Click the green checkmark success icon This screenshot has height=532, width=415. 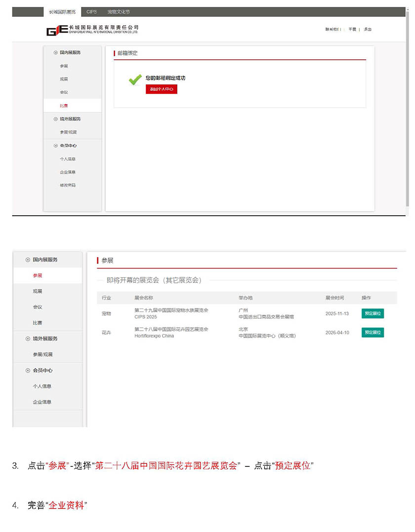(135, 79)
